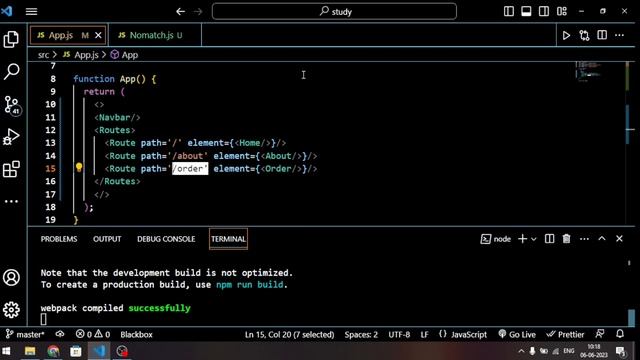Click Prettier status bar item

click(565, 335)
